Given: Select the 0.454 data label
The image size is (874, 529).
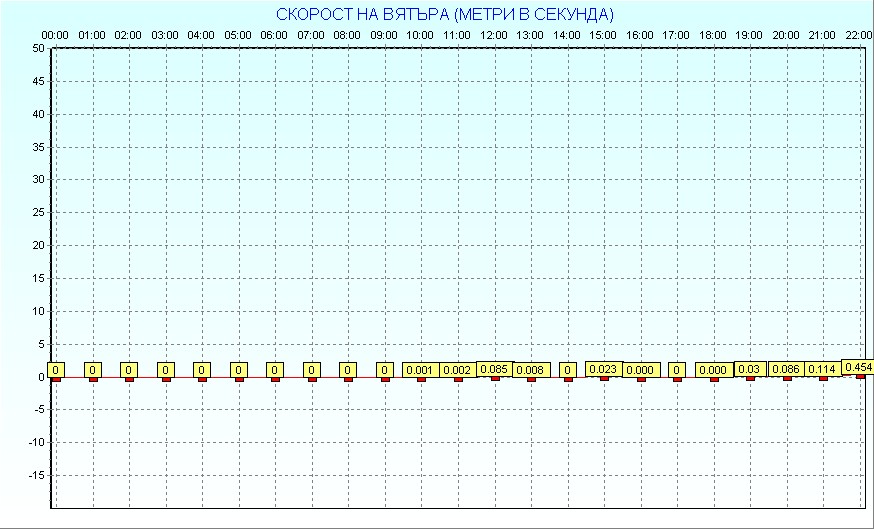Looking at the screenshot, I should [858, 367].
